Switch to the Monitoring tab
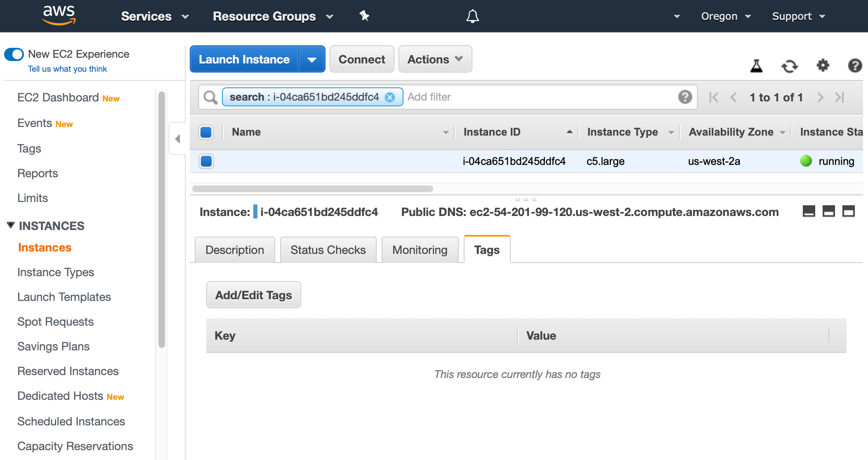The height and width of the screenshot is (460, 868). point(420,249)
